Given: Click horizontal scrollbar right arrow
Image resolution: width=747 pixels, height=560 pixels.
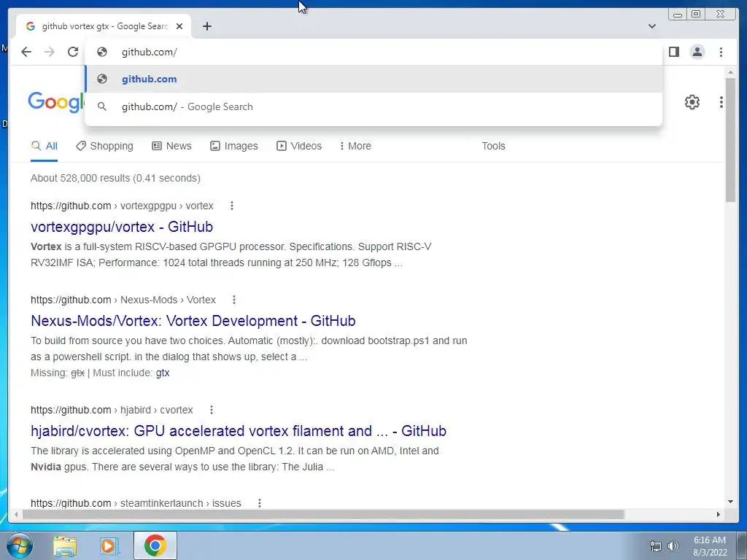Looking at the screenshot, I should coord(719,514).
